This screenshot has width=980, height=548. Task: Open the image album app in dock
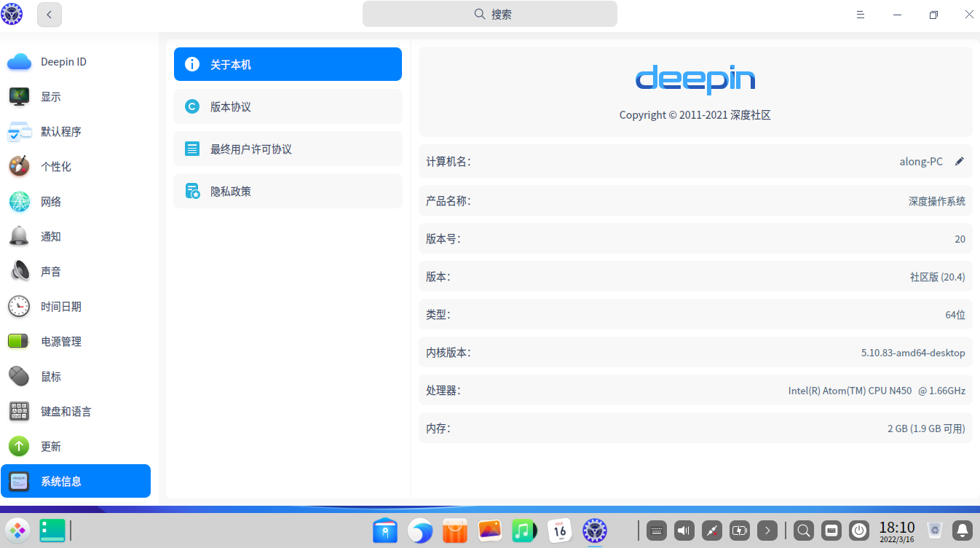pos(490,531)
